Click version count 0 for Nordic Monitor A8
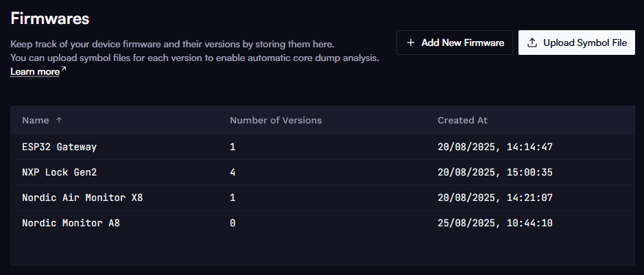 tap(232, 224)
